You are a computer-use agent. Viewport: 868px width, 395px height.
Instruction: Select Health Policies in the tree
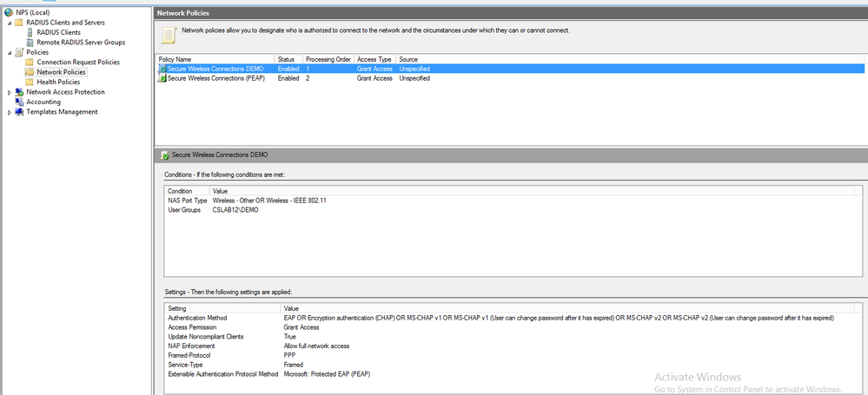point(58,82)
